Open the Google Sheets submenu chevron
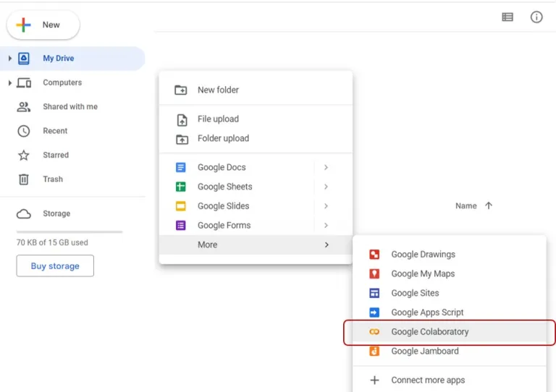Screen dimensions: 556x392 (326, 187)
